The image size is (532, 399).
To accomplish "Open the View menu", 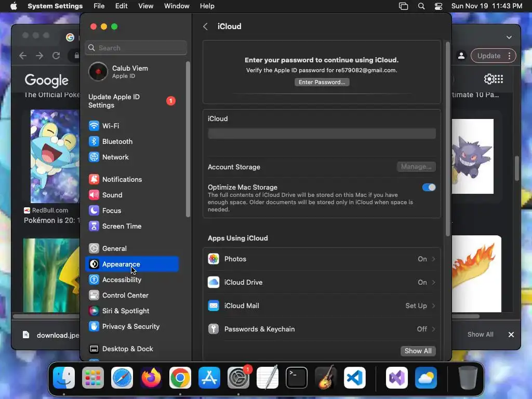I will click(x=146, y=6).
